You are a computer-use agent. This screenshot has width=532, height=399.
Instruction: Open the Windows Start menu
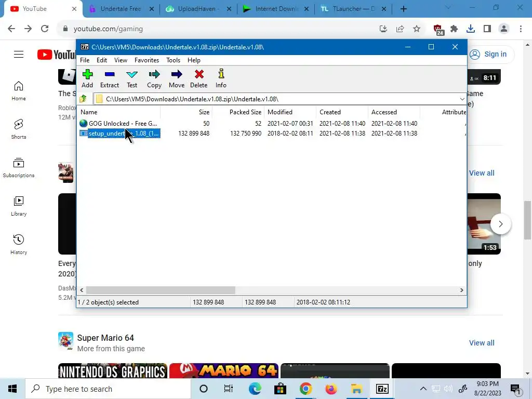click(12, 389)
